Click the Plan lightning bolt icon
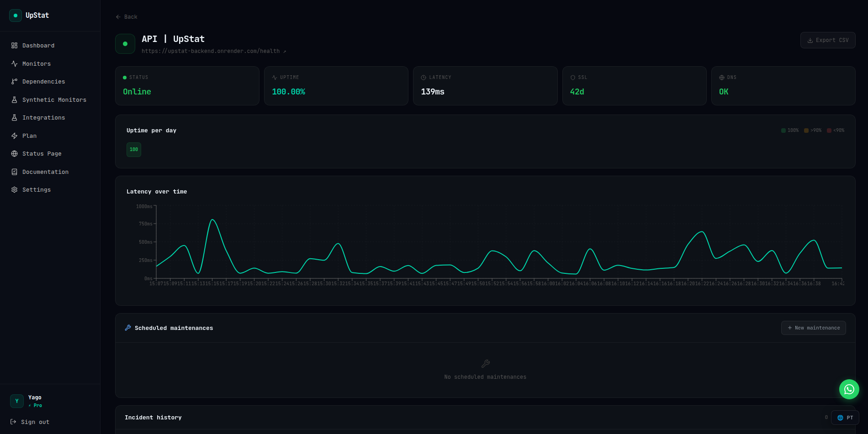Viewport: 868px width, 434px height. [14, 136]
